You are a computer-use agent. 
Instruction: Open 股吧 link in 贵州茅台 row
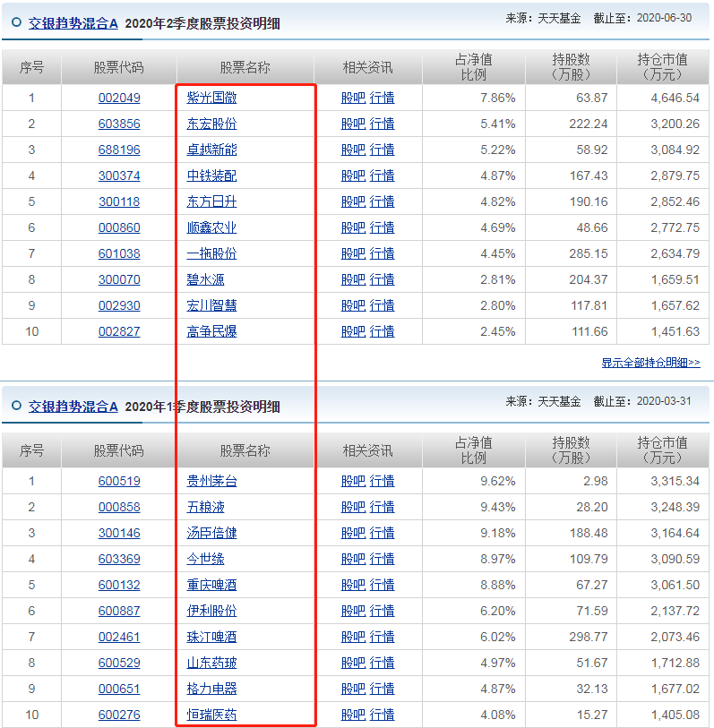point(354,481)
